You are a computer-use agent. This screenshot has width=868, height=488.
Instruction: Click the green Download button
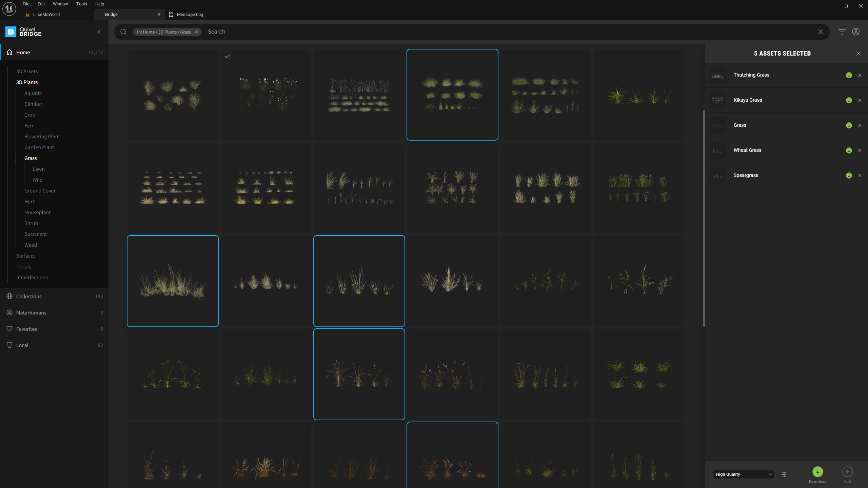point(817,472)
